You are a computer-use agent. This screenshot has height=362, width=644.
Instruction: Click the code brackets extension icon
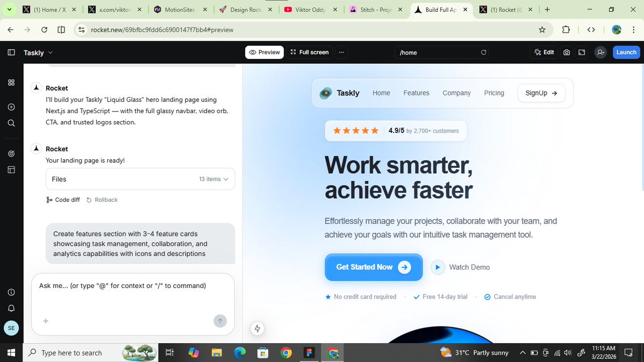[x=591, y=29]
